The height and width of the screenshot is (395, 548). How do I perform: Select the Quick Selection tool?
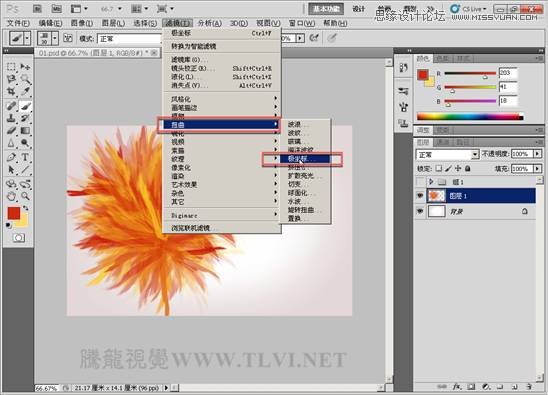(25, 79)
